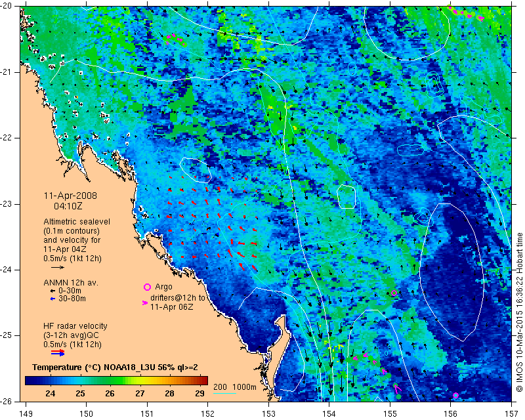Click the '30-80m' depth label

click(72, 299)
